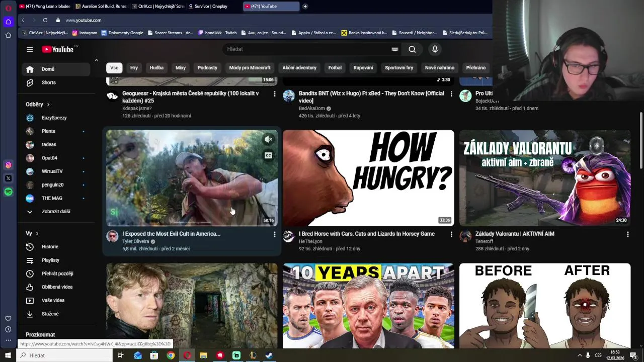644x362 pixels.
Task: Click the Opera home workspace icon
Action: tap(8, 22)
